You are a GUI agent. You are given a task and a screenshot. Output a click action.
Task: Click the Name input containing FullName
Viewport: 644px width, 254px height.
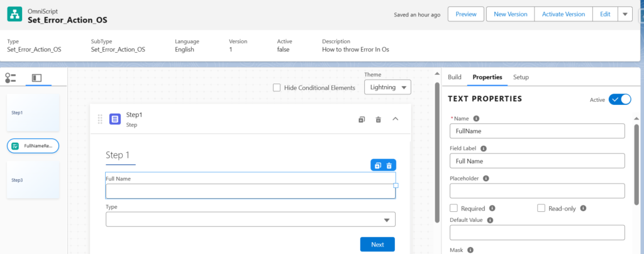pos(537,131)
